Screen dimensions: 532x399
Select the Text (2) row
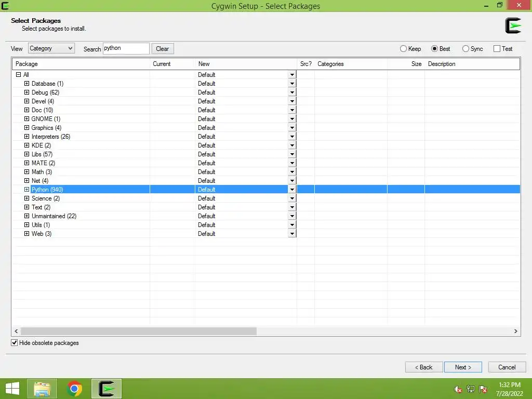point(266,207)
